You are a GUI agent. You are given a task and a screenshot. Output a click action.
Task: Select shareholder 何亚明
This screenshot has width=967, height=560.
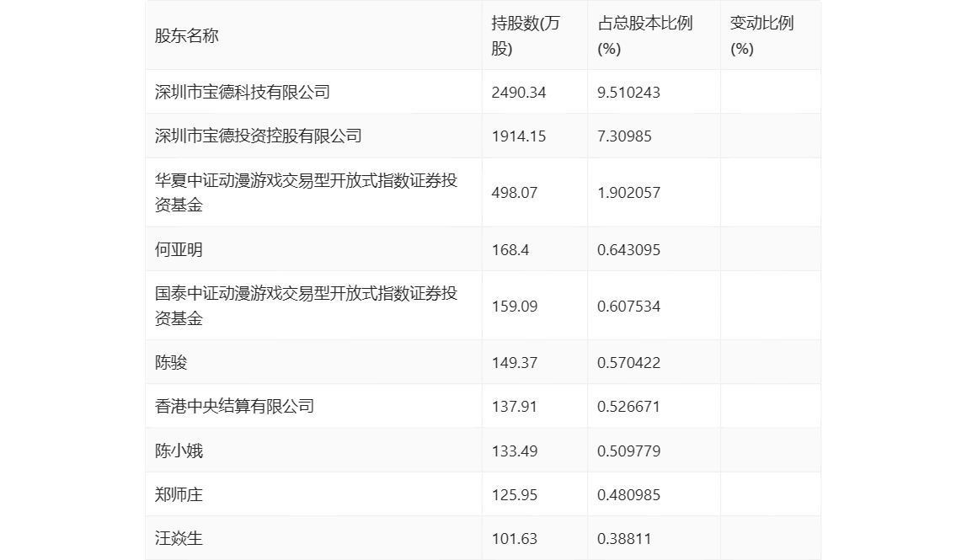179,250
